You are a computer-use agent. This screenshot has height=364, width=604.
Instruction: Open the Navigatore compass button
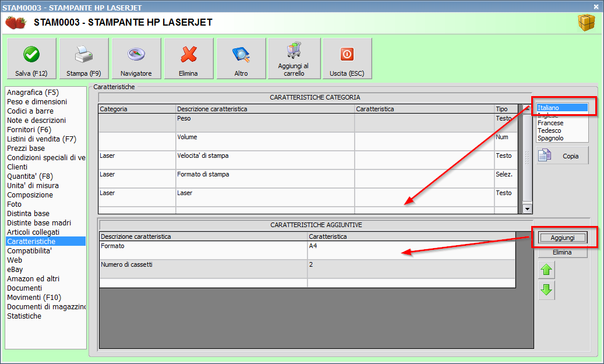tap(136, 59)
